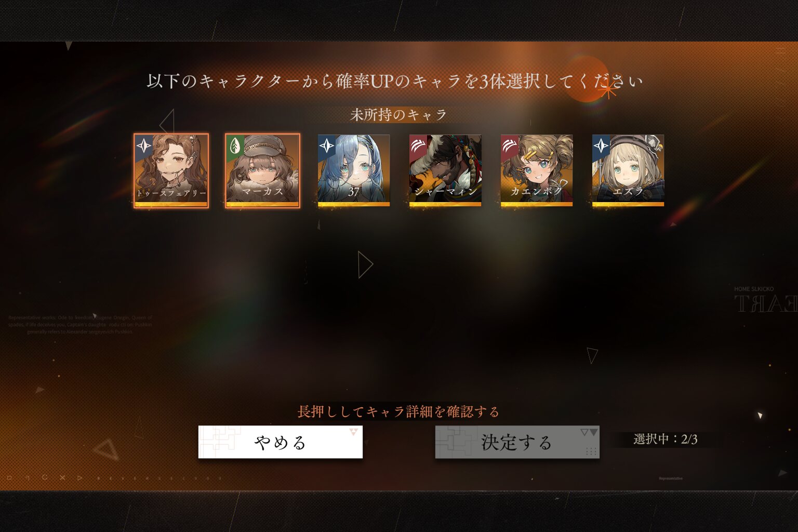Click the star affinity icon on トゥースフェアリー

(x=144, y=146)
